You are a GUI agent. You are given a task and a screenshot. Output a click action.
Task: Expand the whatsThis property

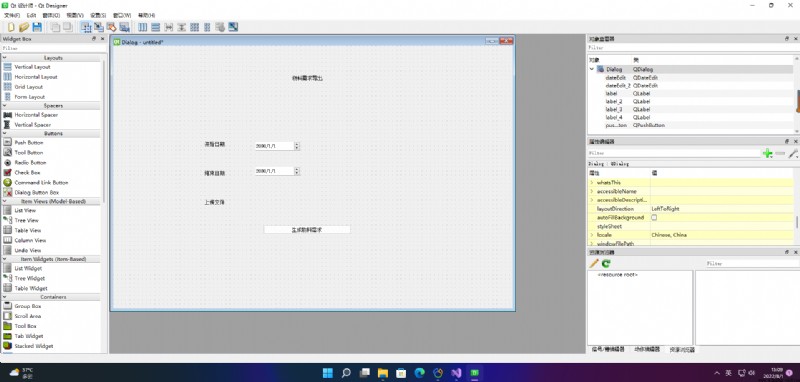tap(592, 182)
